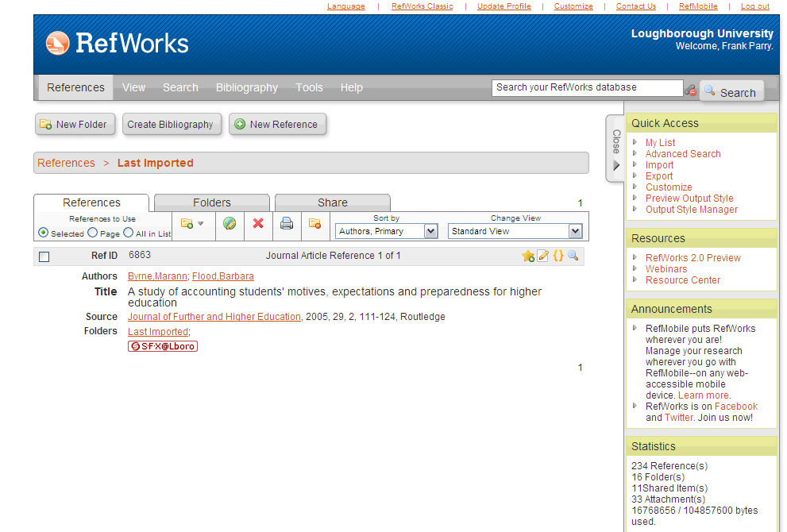This screenshot has height=532, width=787.
Task: Click the global edit globe icon
Action: click(230, 224)
